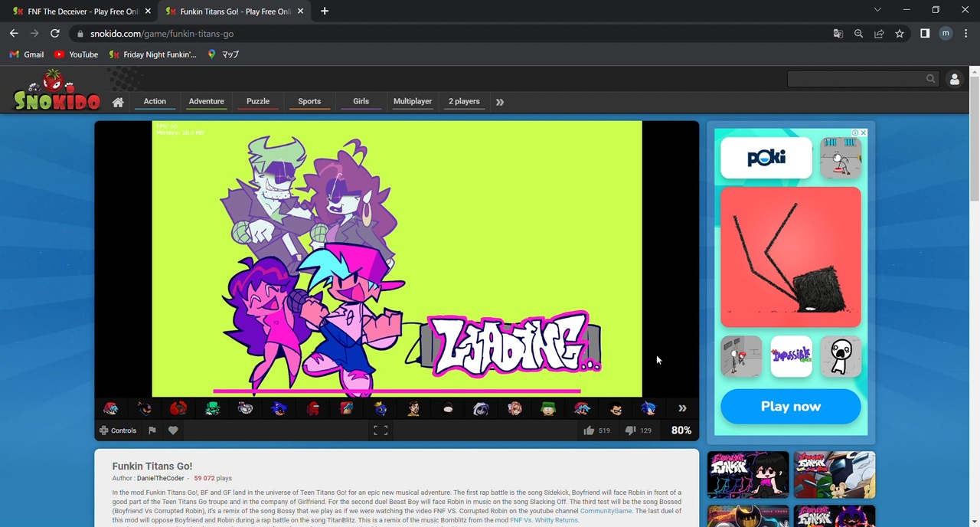Add game to favorites with heart icon
The image size is (980, 527).
173,430
